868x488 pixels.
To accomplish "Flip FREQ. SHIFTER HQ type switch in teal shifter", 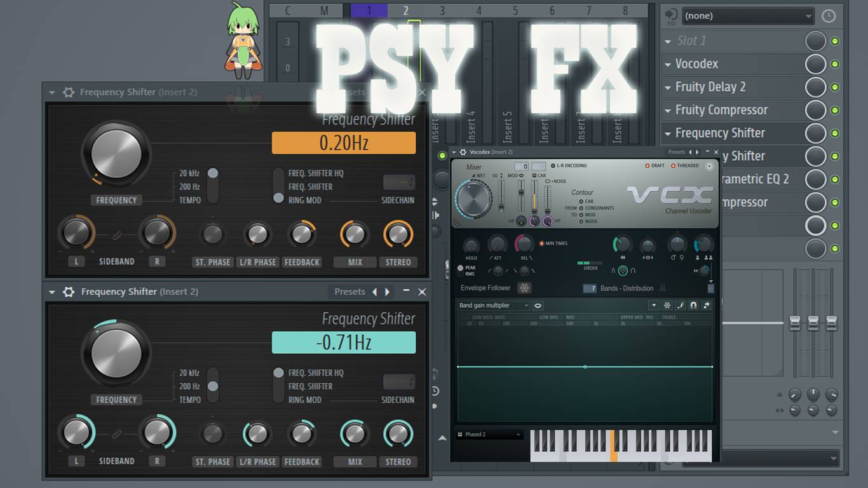I will coord(278,385).
